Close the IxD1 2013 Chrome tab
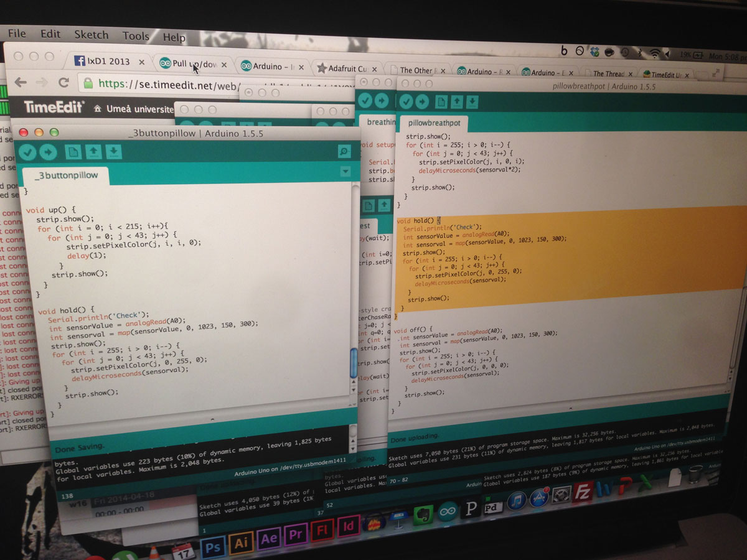This screenshot has height=560, width=747. pos(142,62)
